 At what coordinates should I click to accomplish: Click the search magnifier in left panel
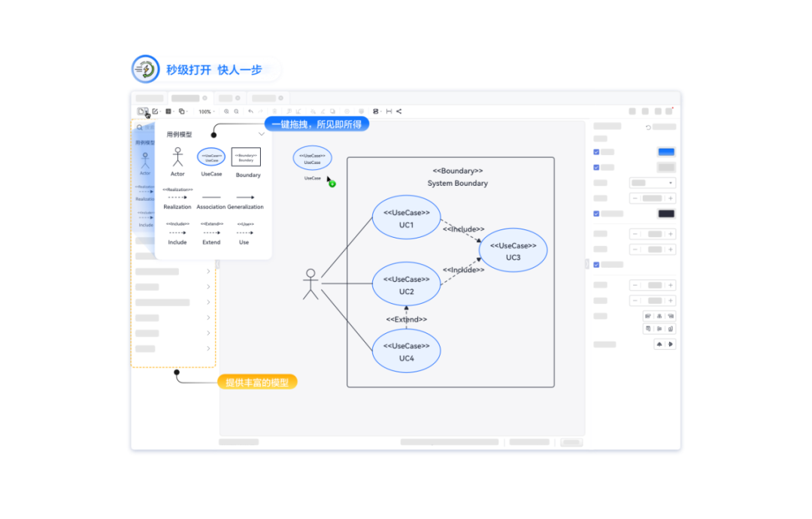[139, 127]
